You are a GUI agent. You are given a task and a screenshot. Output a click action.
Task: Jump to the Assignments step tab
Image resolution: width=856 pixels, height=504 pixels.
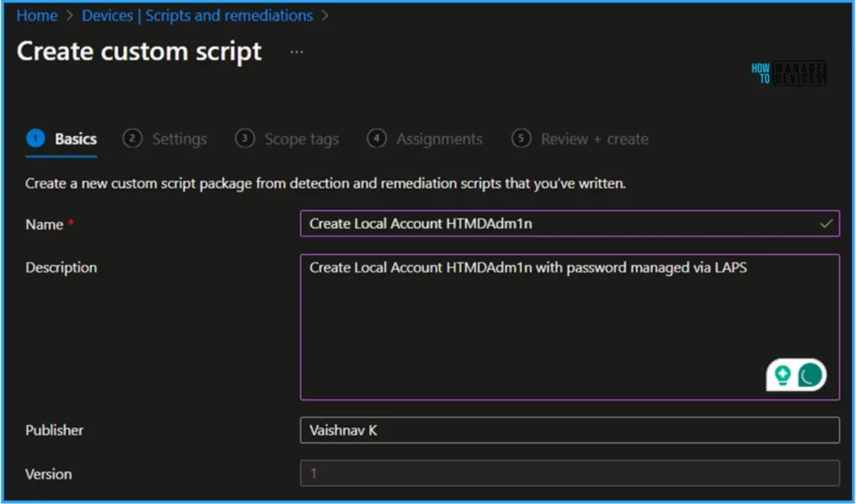point(425,140)
